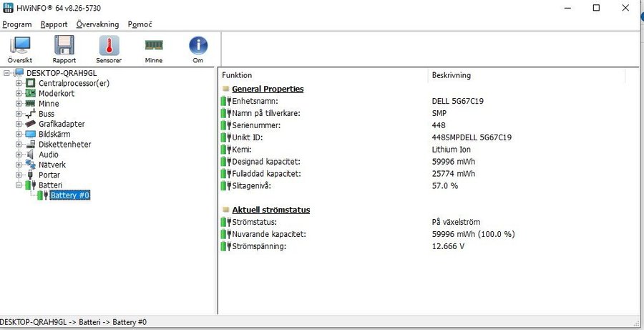Image resolution: width=644 pixels, height=330 pixels.
Task: Expand the Moderkort tree node
Action: (x=19, y=93)
